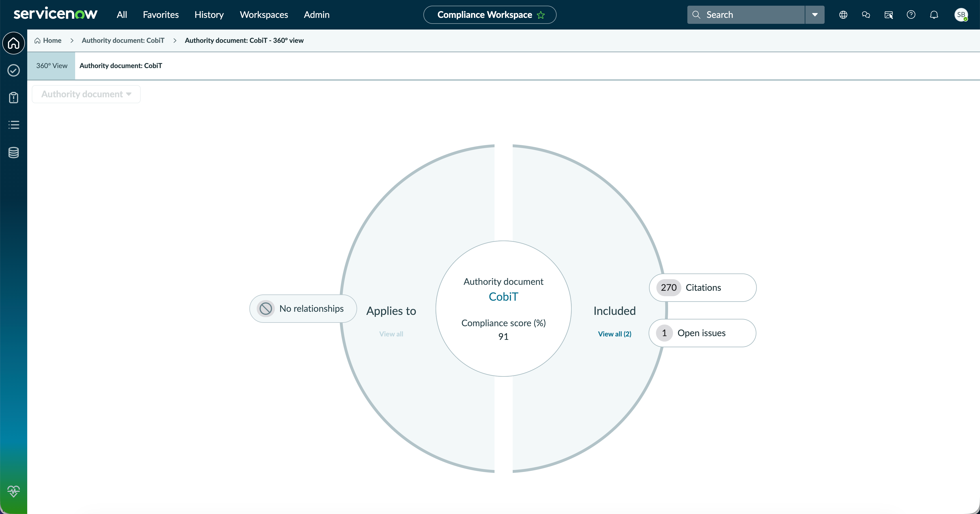The image size is (980, 514).
Task: Click the Authority document: CobiT breadcrumb
Action: coord(123,40)
